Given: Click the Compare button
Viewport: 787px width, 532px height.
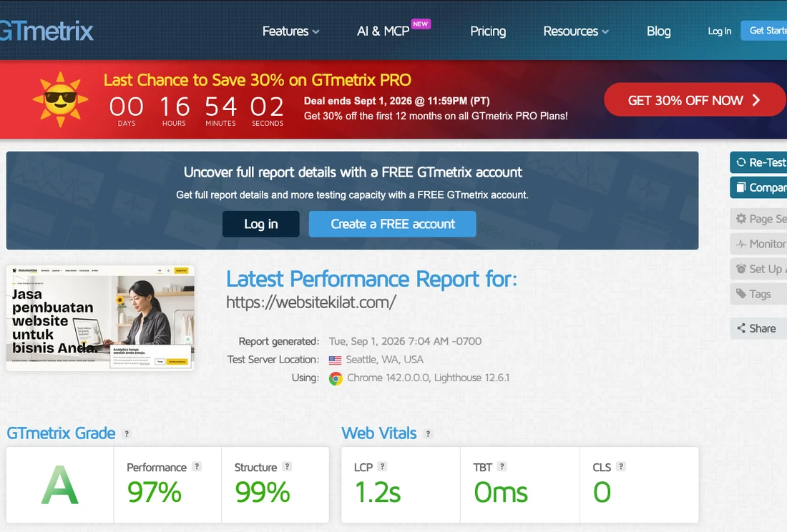Looking at the screenshot, I should (x=759, y=187).
